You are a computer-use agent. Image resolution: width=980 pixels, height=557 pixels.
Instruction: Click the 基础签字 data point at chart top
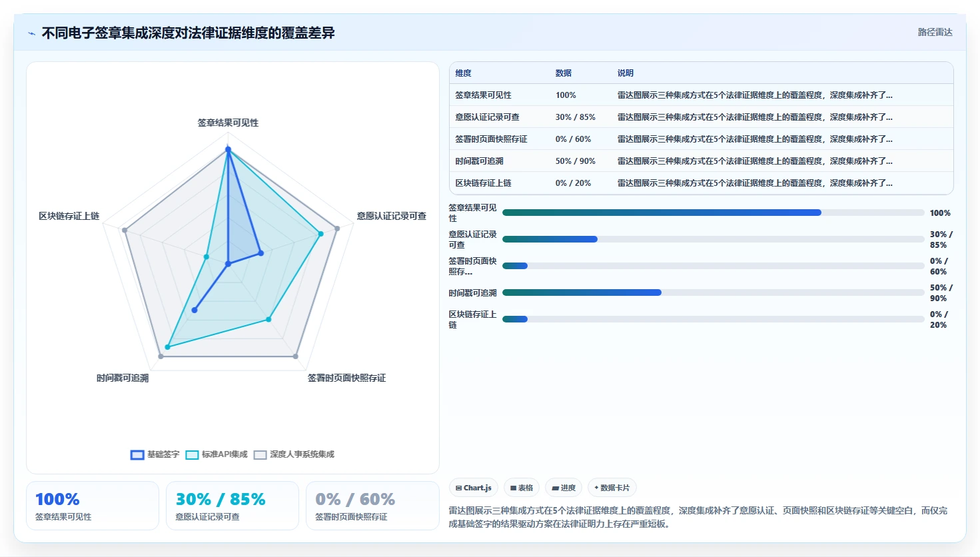228,150
